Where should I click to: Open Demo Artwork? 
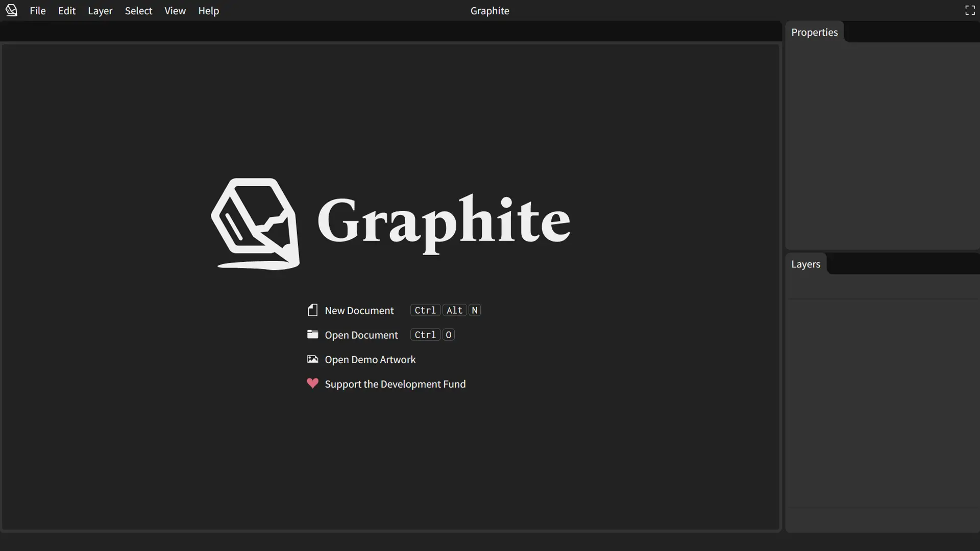pyautogui.click(x=370, y=359)
